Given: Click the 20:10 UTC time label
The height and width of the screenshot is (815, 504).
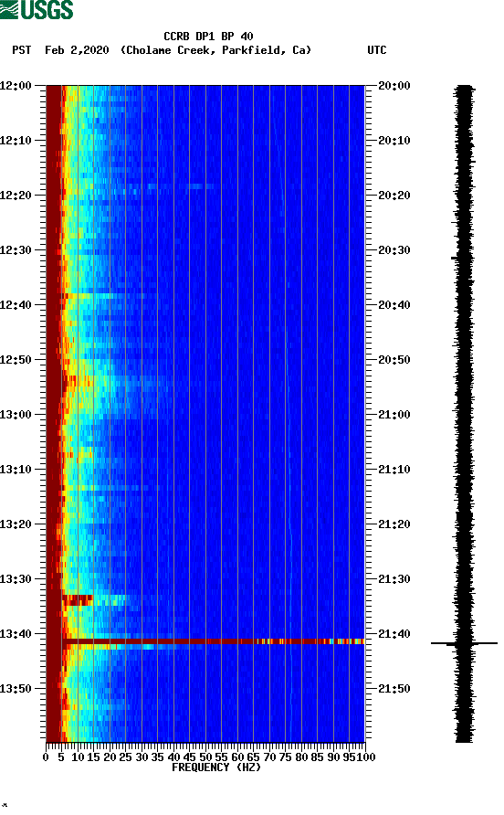Looking at the screenshot, I should [x=394, y=141].
